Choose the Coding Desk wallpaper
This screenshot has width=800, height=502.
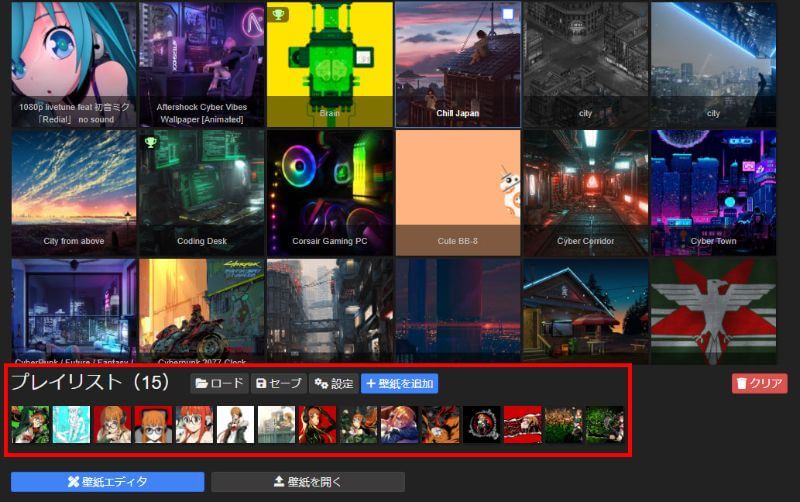coord(202,193)
